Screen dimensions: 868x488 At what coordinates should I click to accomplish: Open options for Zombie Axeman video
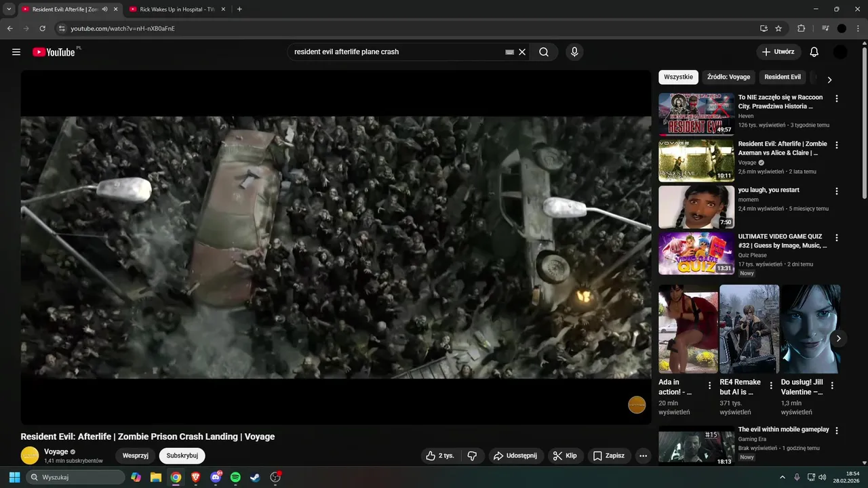[836, 145]
